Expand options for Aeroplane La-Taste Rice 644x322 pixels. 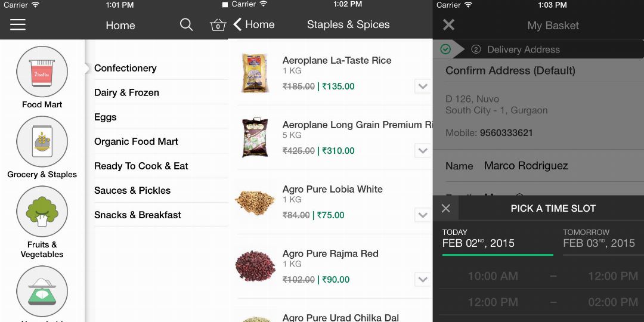point(423,86)
